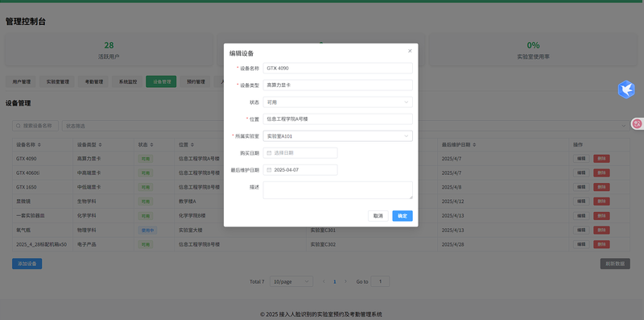Click the blue bird floating icon

point(626,89)
